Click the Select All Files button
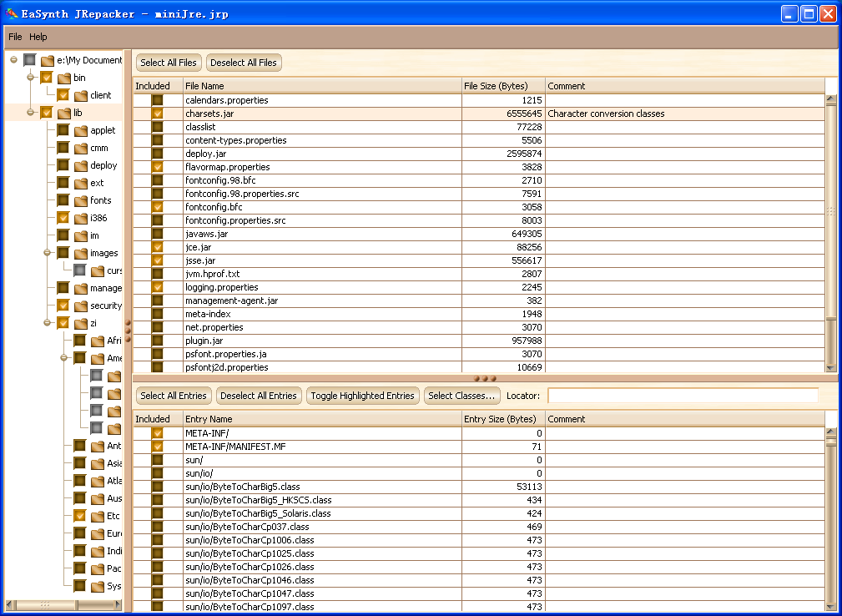 (x=169, y=63)
